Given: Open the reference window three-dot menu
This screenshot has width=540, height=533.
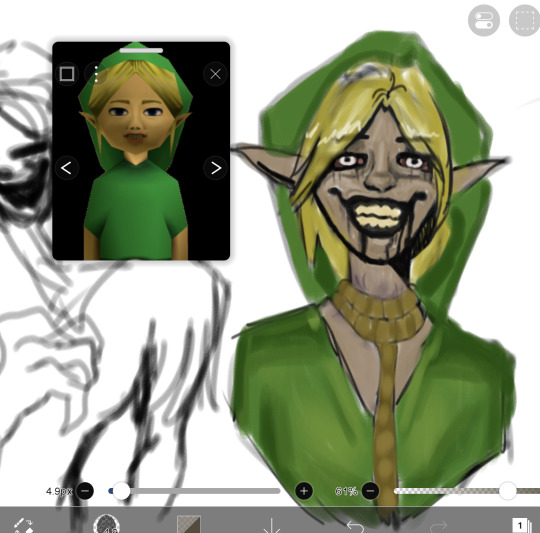Looking at the screenshot, I should 96,74.
